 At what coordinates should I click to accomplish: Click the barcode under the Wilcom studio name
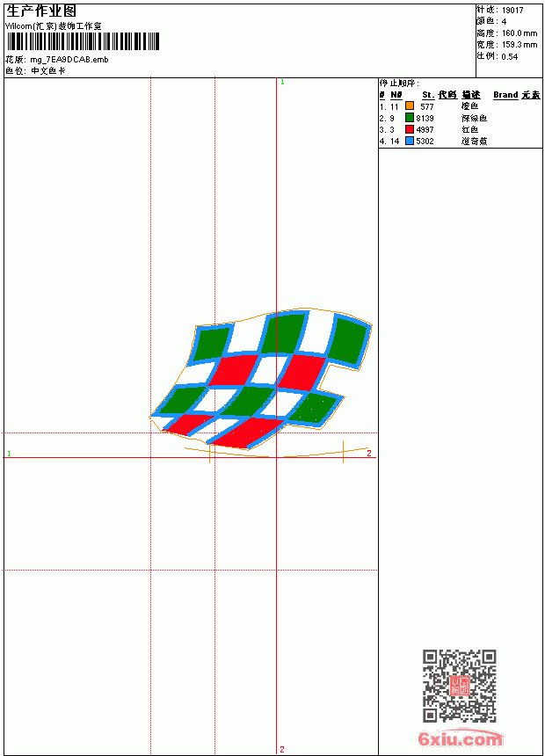83,41
